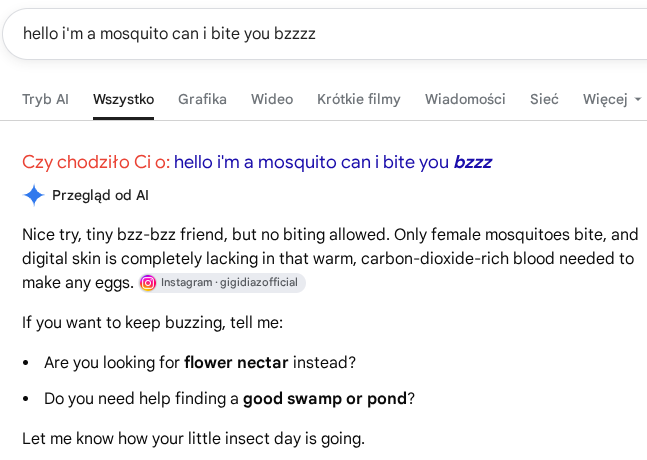Open the gigidiazofficial Instagram source chip
647x460 pixels.
[222, 283]
